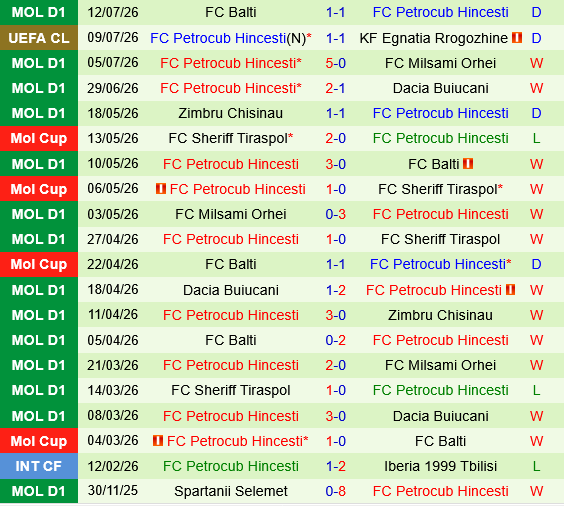The width and height of the screenshot is (564, 507).
Task: Click Zimbru Chisinau home team on 18/05/26
Action: (x=231, y=113)
